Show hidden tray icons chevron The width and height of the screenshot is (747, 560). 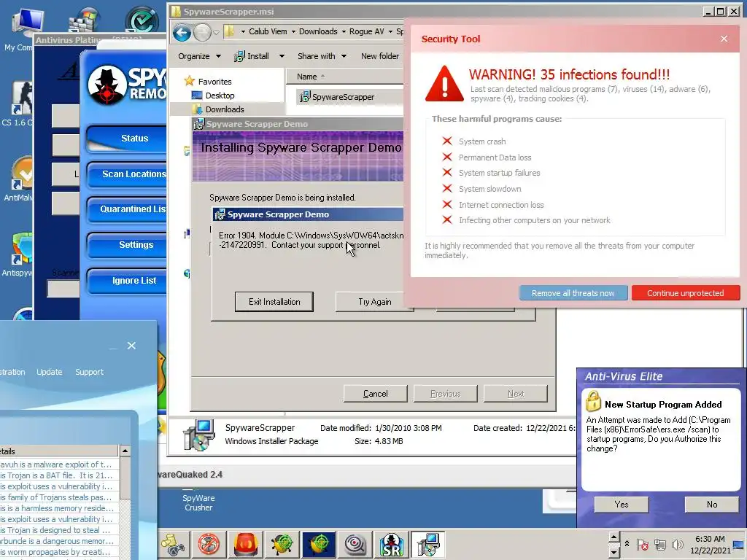[627, 543]
